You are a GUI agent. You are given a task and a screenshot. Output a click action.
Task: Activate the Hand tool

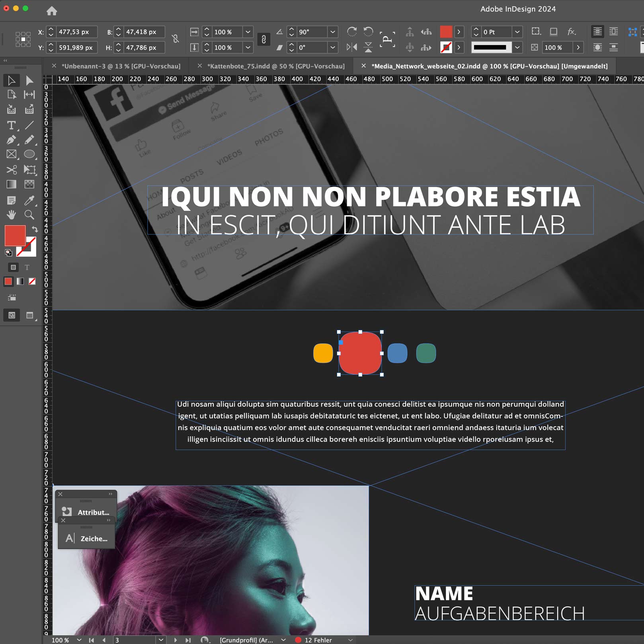[12, 215]
